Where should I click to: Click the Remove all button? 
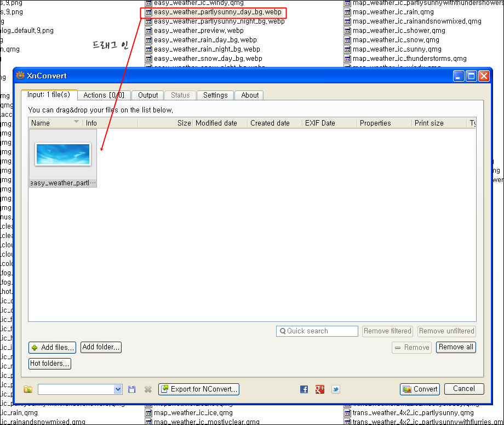pos(456,347)
